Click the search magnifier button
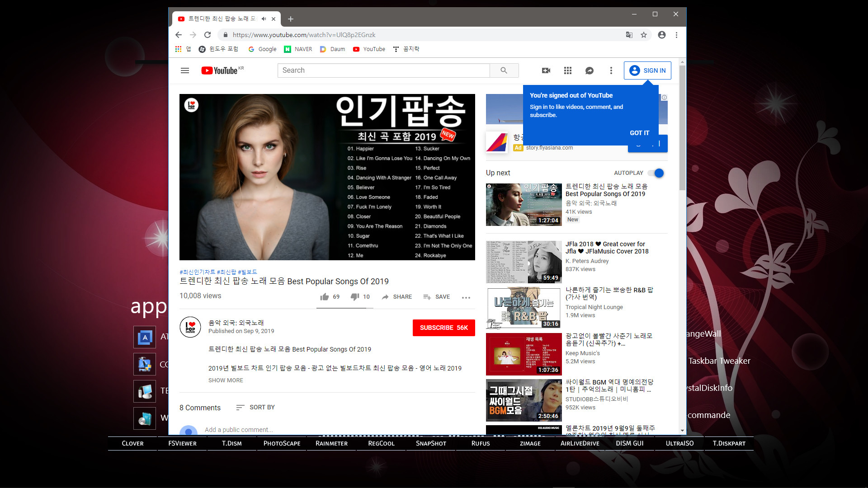 (504, 70)
